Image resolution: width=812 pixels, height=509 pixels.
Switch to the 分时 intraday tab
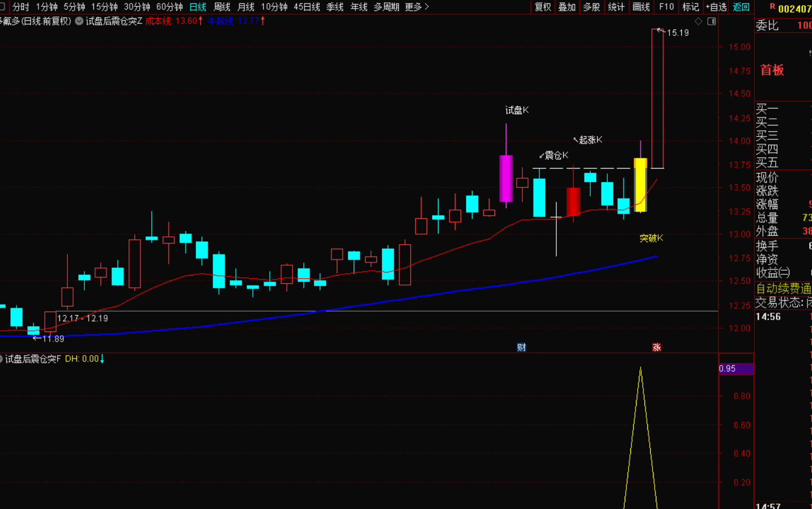20,7
